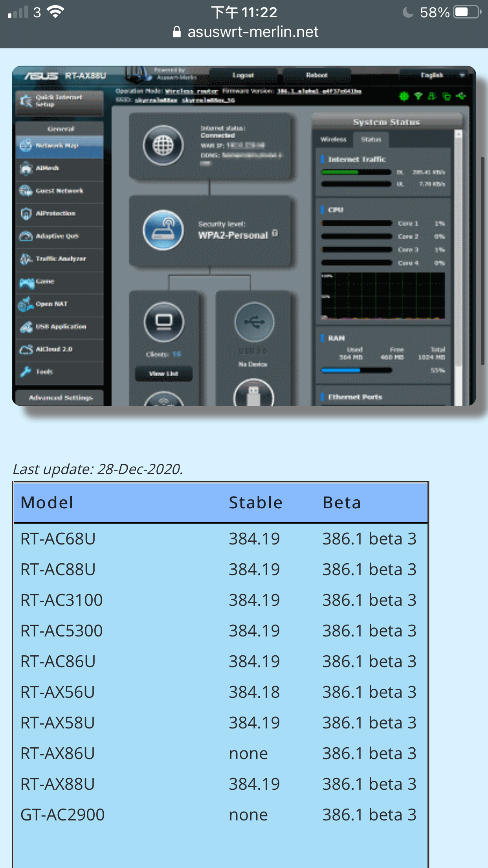Click the Adaptive QoS sidebar icon
The image size is (488, 868).
click(x=26, y=236)
